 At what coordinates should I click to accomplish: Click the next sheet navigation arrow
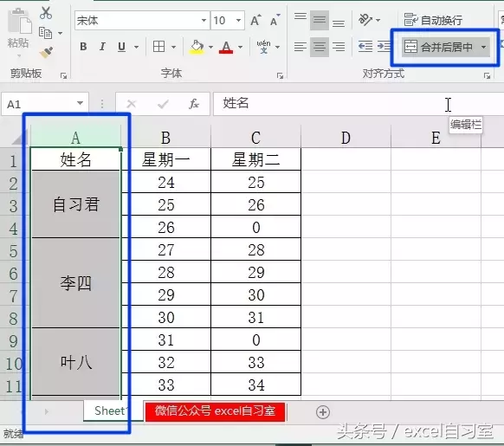click(47, 411)
